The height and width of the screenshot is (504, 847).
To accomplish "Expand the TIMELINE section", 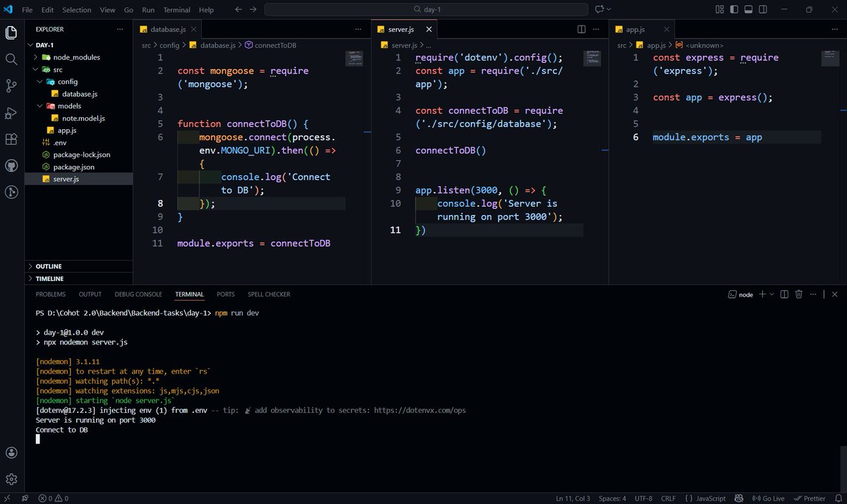I will [x=78, y=279].
